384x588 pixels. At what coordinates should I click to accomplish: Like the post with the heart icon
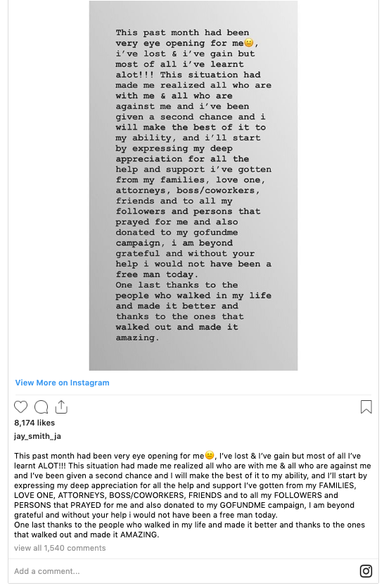coord(20,407)
